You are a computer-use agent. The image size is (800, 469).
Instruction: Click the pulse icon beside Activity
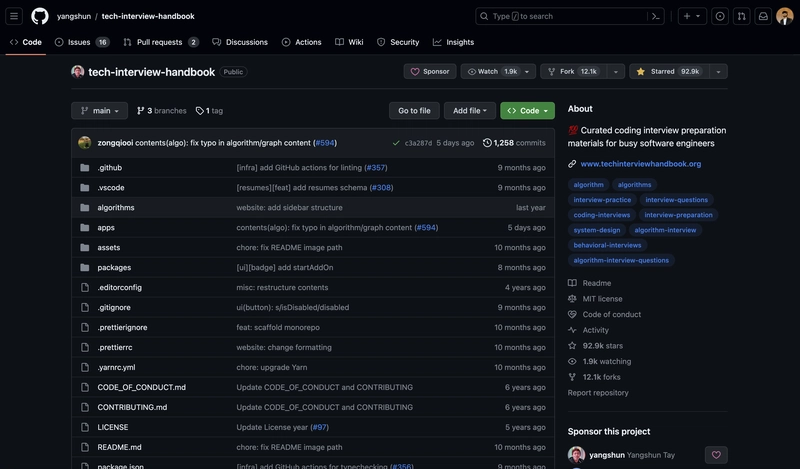pyautogui.click(x=572, y=331)
